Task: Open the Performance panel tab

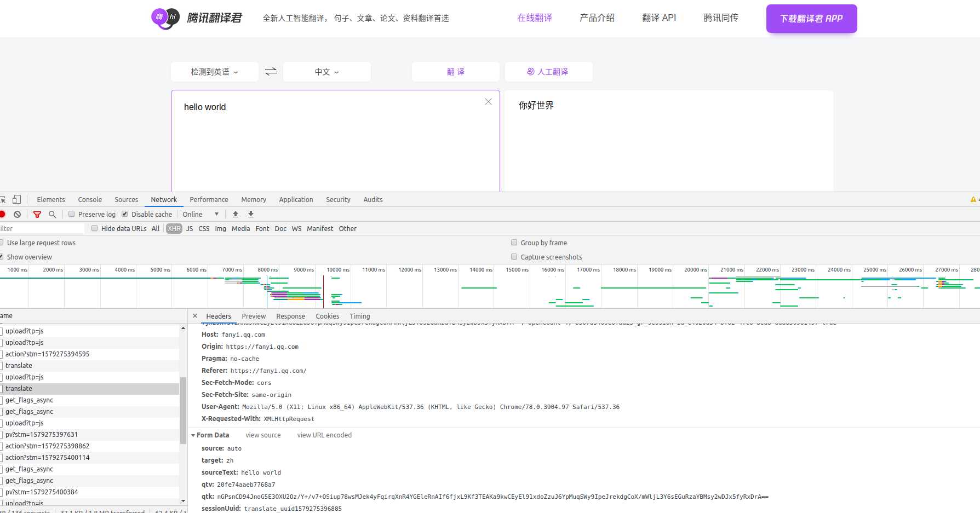Action: [209, 199]
